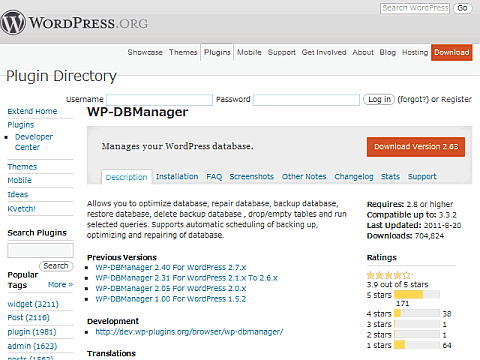The width and height of the screenshot is (480, 360).
Task: Open the Other Notes tab
Action: click(304, 177)
